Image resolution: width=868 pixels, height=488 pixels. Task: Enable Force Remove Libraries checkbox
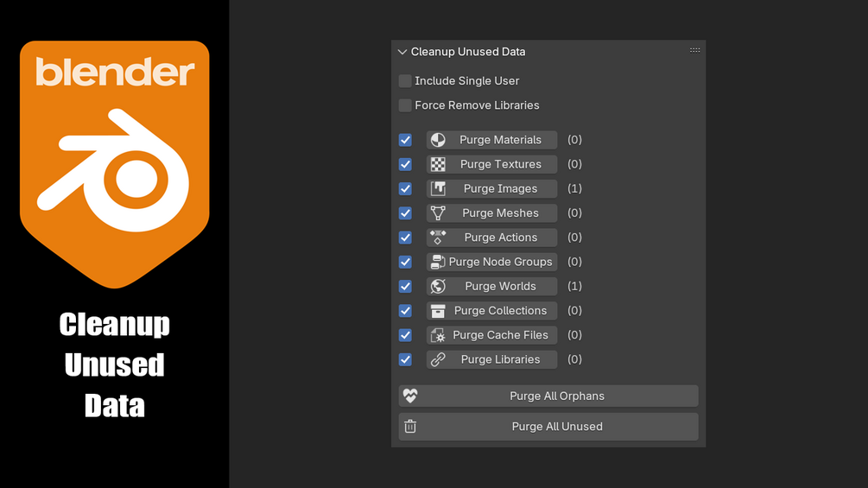click(x=405, y=105)
